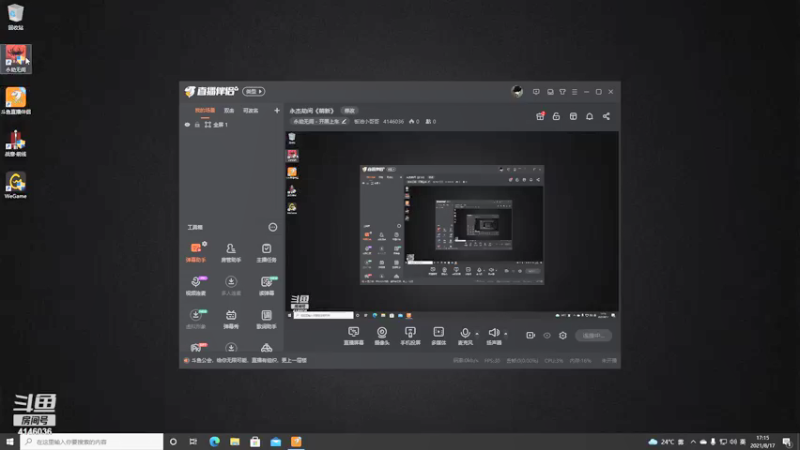Open the Windows Start menu
Screen dimensions: 800x450
(10, 441)
